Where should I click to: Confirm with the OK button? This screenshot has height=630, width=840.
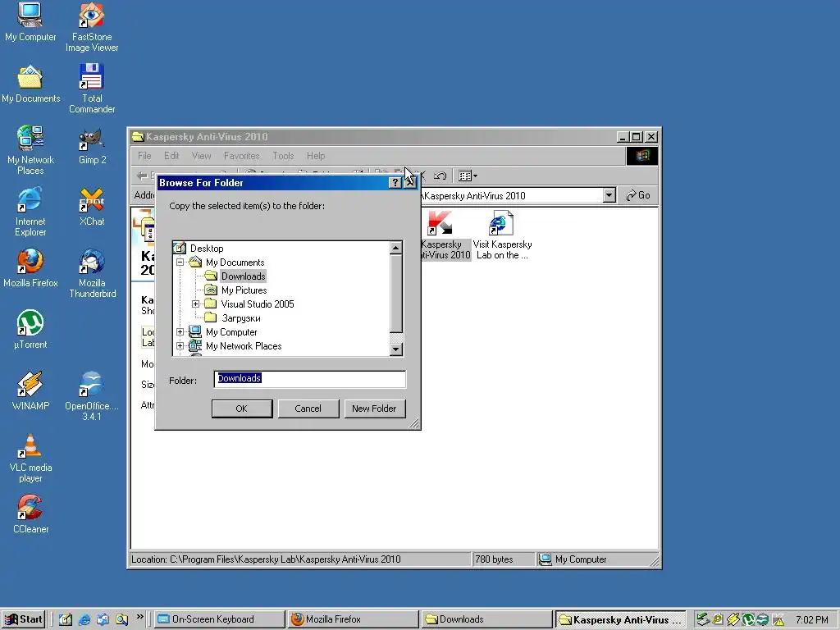tap(242, 409)
